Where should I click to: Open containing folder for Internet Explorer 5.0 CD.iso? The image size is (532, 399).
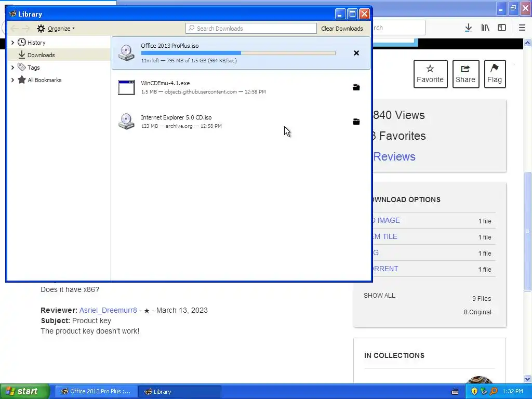coord(356,122)
